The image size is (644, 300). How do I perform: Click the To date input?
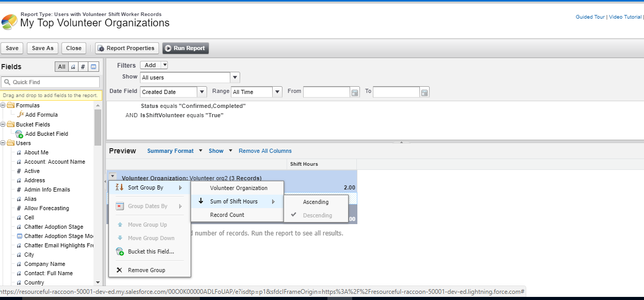pyautogui.click(x=396, y=92)
